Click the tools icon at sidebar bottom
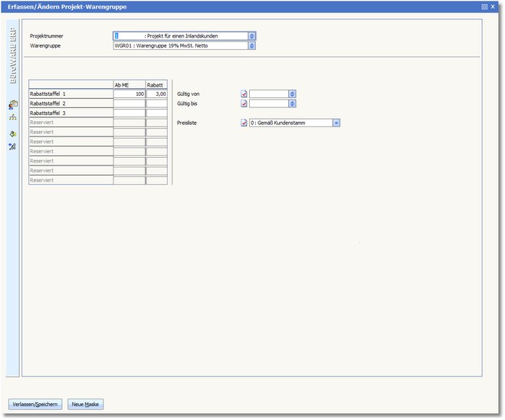 (12, 146)
